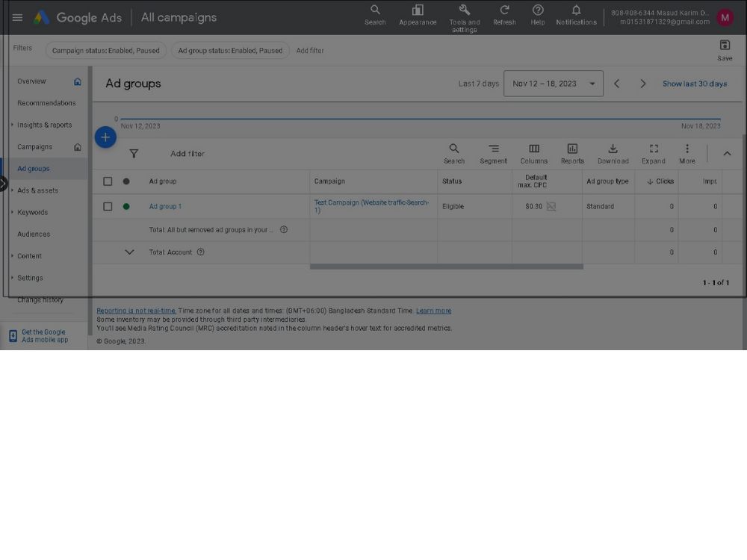The image size is (747, 560).
Task: Open the Help menu
Action: pos(538,15)
